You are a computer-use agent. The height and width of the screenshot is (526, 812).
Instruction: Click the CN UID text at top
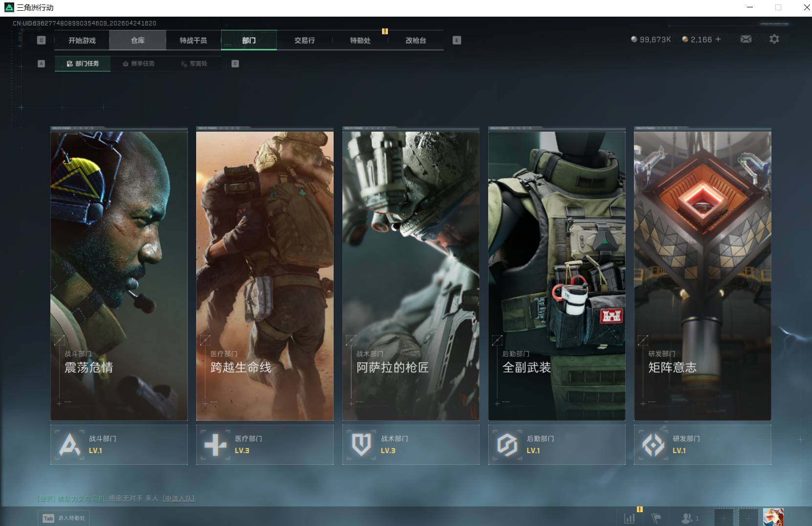[85, 23]
